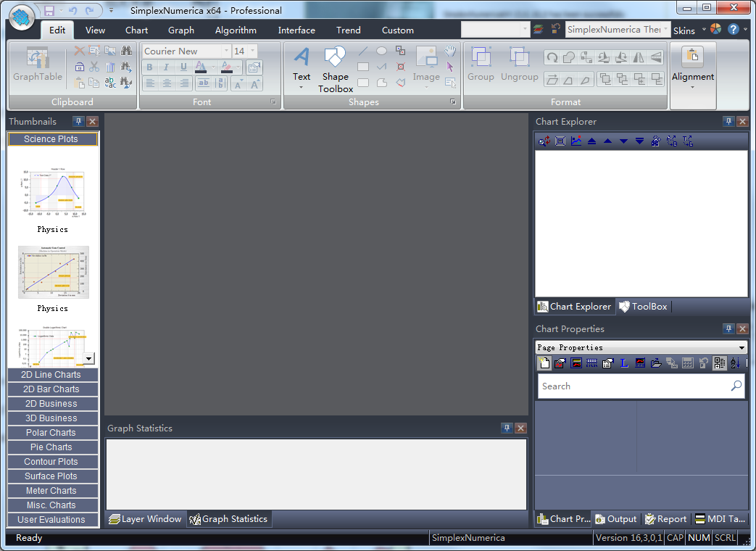756x551 pixels.
Task: Click the blue L icon in Chart Properties
Action: (624, 363)
